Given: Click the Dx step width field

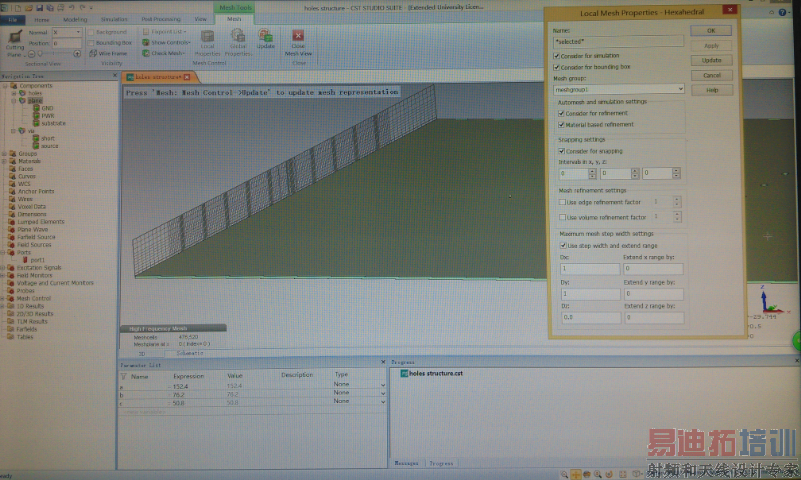Looking at the screenshot, I should tap(591, 269).
